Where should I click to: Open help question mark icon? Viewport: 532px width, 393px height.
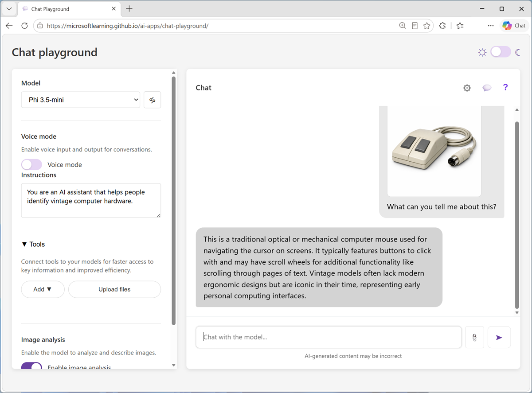[x=505, y=87]
